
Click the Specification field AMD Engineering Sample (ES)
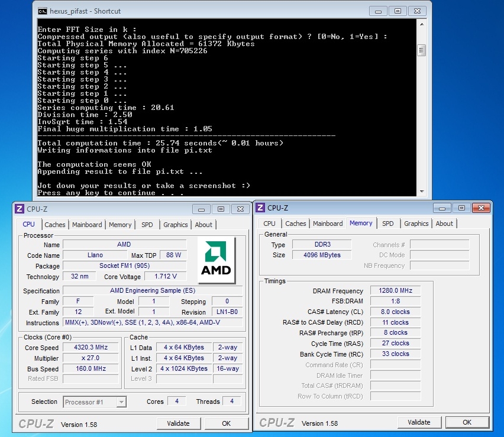(153, 290)
